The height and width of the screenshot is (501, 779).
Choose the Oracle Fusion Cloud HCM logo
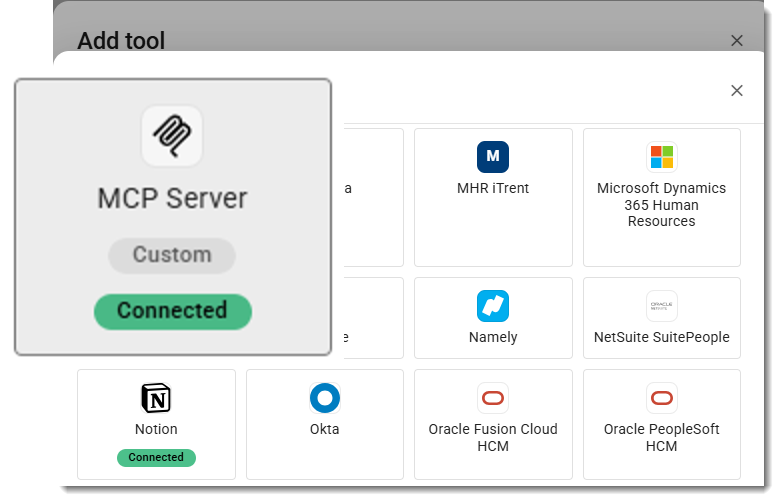(492, 398)
